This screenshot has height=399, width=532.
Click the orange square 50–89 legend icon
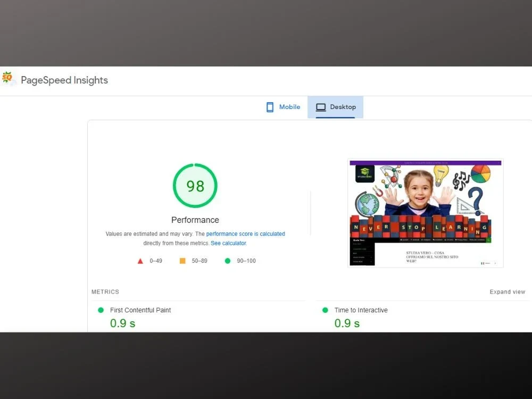(182, 261)
